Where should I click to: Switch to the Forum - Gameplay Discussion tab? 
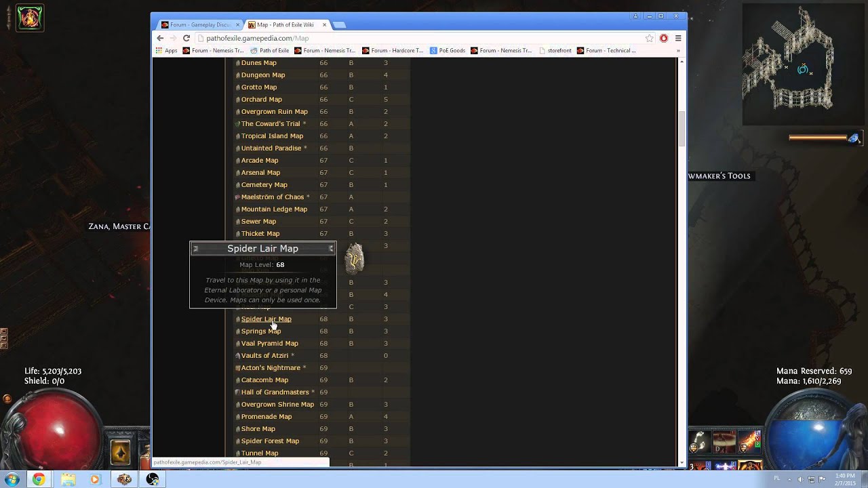(x=201, y=24)
